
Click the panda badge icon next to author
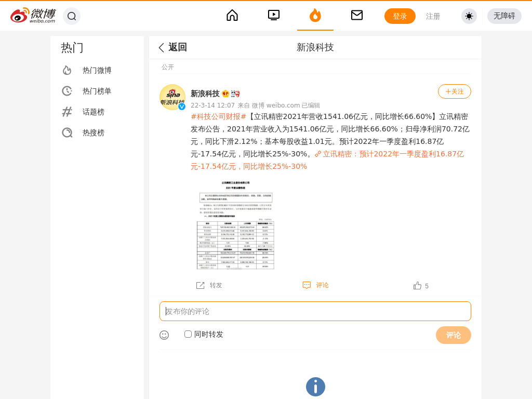235,94
